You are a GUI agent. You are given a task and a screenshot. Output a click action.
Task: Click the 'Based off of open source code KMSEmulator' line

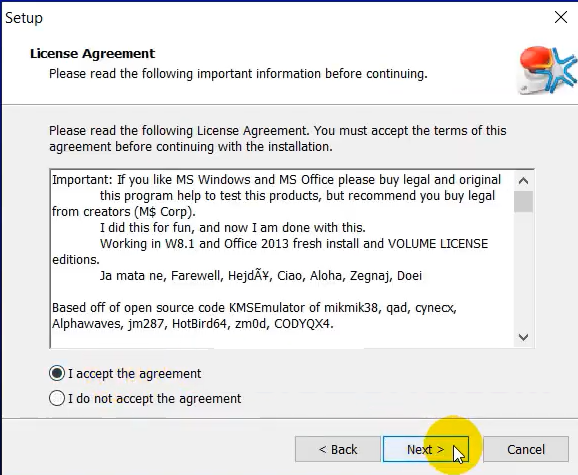[x=254, y=308]
